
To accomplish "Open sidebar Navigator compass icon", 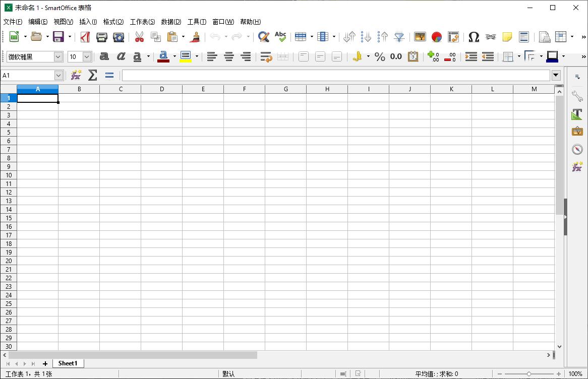I will click(577, 149).
